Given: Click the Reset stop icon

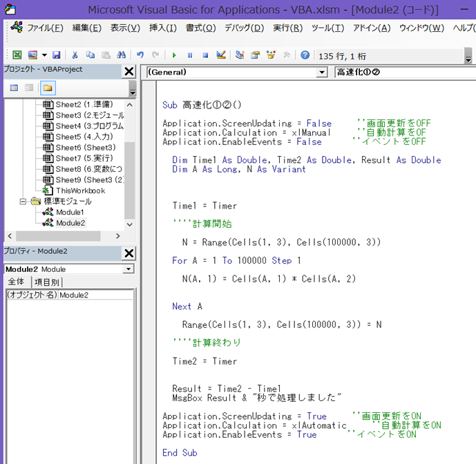Looking at the screenshot, I should click(205, 55).
